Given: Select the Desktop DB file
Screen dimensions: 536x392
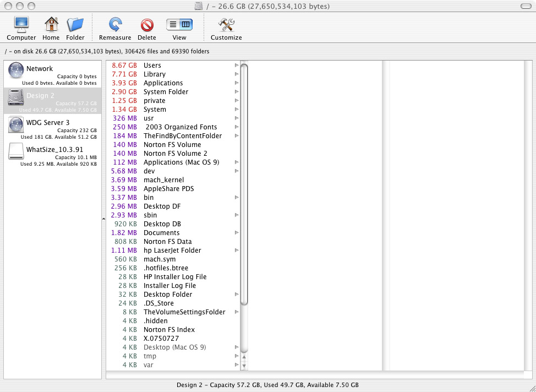Looking at the screenshot, I should coord(173,224).
